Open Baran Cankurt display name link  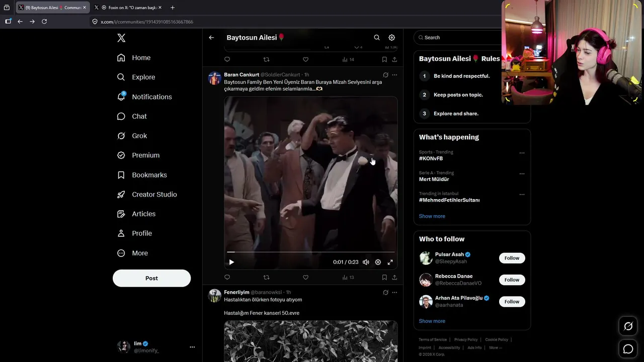[242, 75]
